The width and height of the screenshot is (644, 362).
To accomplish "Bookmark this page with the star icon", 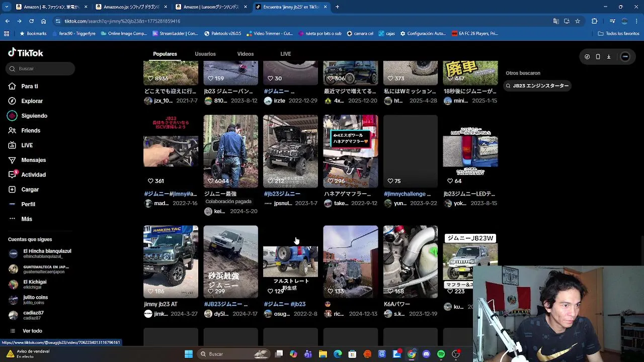I will 578,21.
